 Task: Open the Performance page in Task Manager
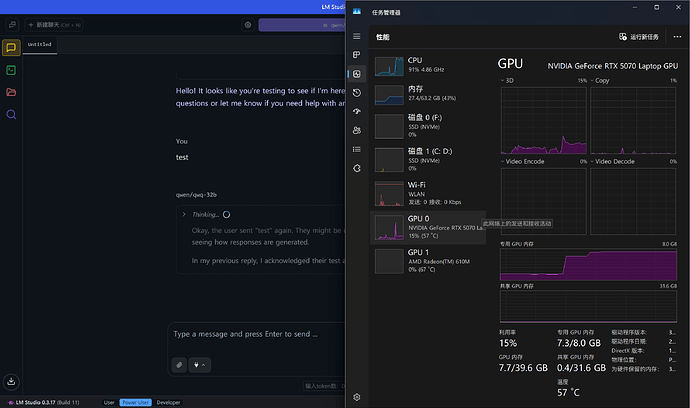tap(357, 74)
